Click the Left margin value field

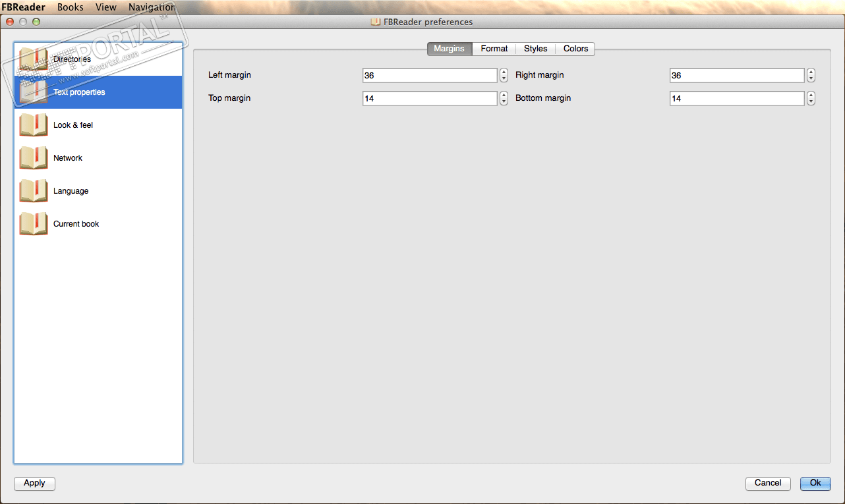430,76
